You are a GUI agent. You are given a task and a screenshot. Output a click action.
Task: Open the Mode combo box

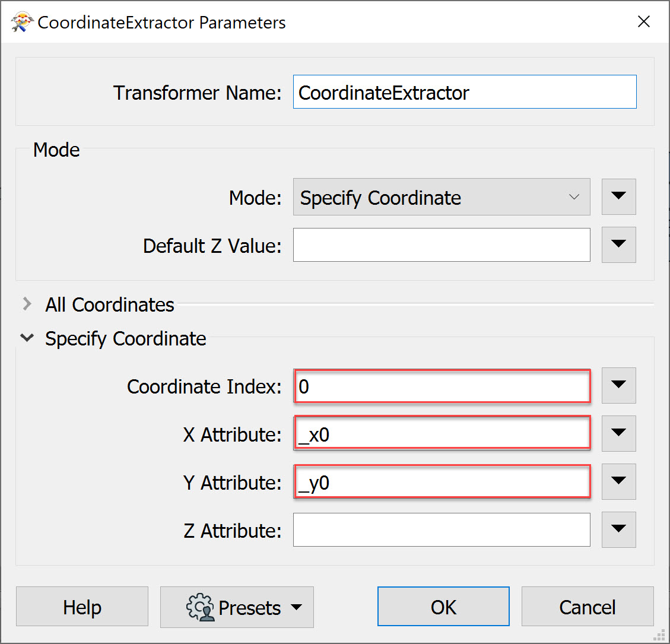point(442,197)
